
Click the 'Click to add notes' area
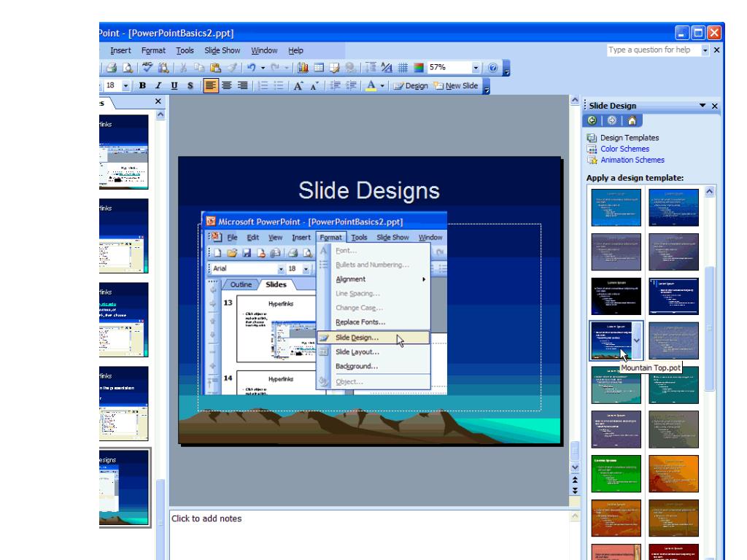[370, 535]
